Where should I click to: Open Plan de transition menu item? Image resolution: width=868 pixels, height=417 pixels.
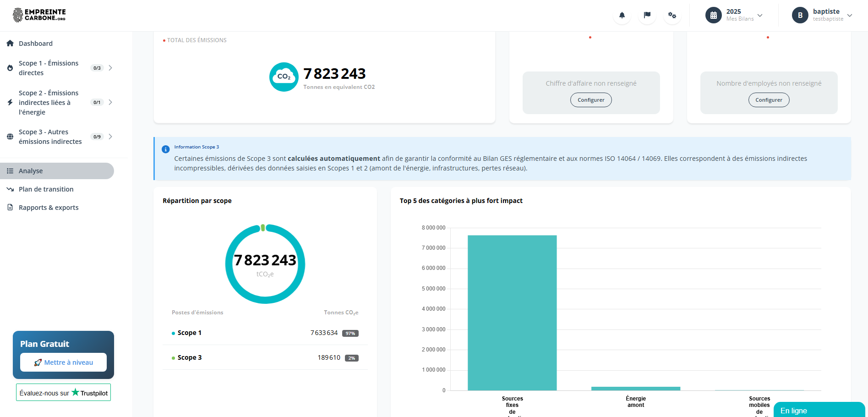tap(46, 189)
